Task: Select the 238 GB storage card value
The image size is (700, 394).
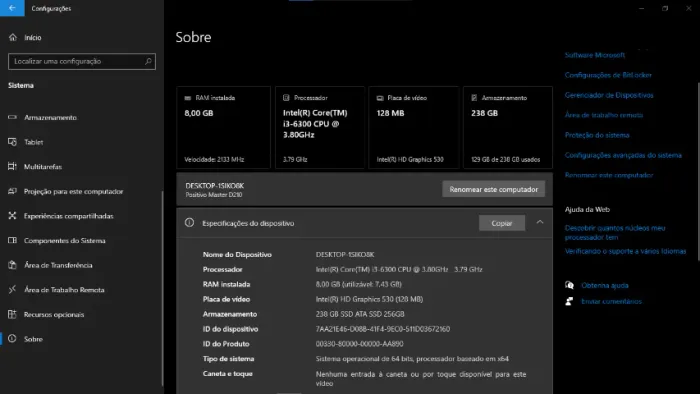Action: click(484, 113)
